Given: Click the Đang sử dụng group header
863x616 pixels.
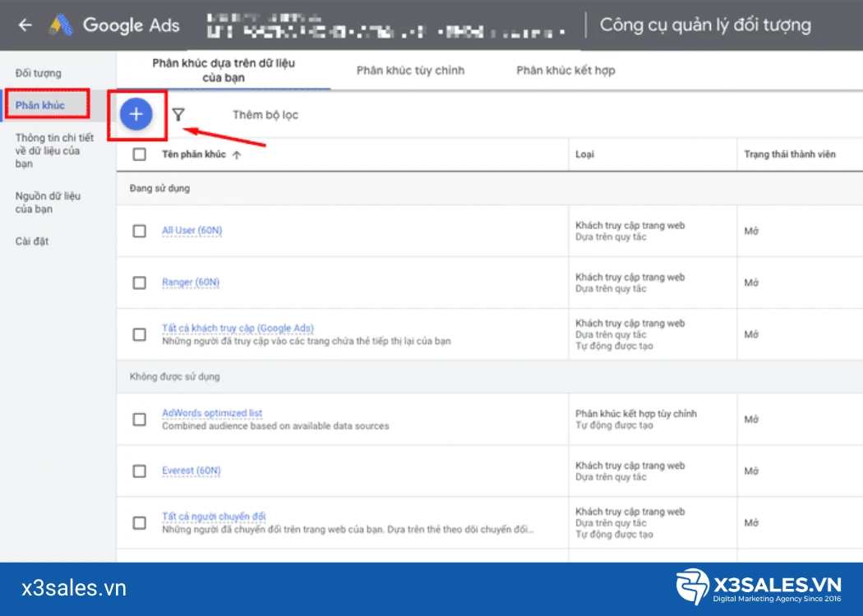Looking at the screenshot, I should 159,188.
